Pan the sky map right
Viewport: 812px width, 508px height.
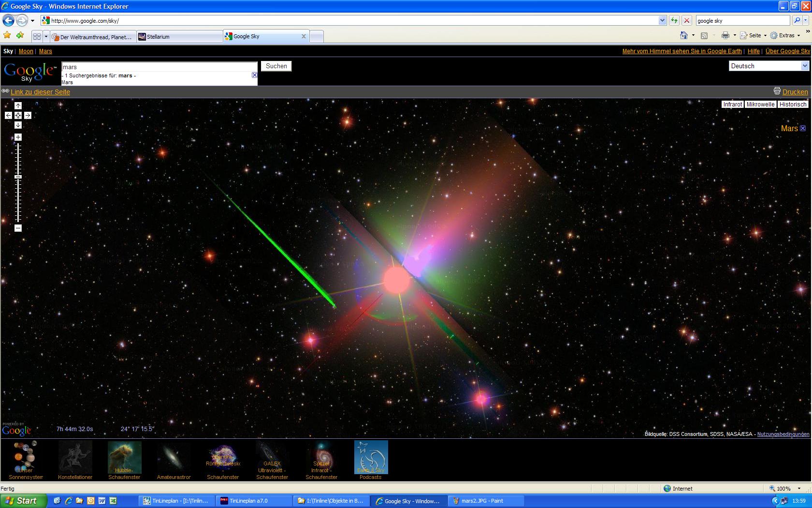pos(28,115)
